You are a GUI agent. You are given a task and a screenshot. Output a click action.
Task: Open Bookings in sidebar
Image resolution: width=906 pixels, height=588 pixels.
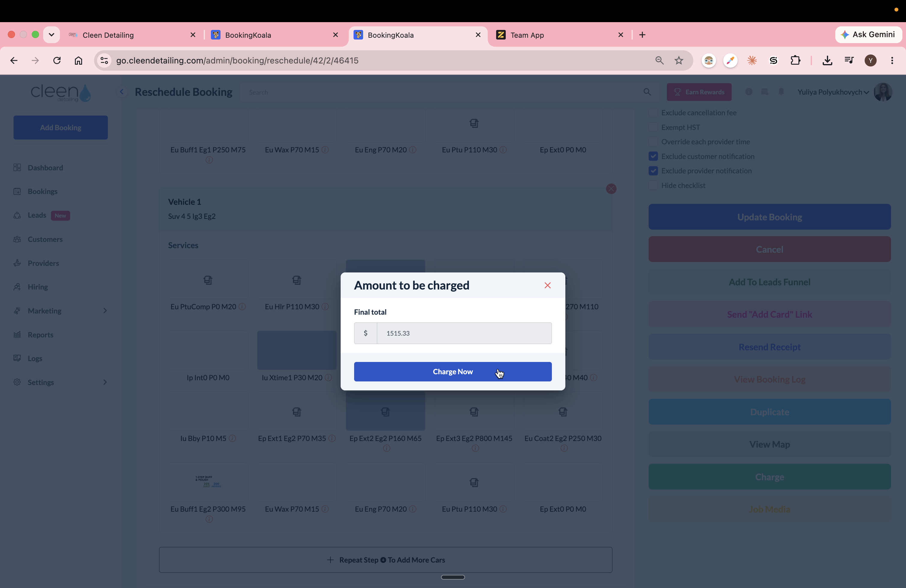(x=42, y=191)
